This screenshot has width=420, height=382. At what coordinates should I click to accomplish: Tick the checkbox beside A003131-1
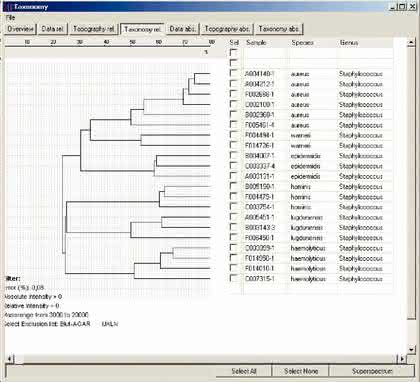tap(234, 176)
